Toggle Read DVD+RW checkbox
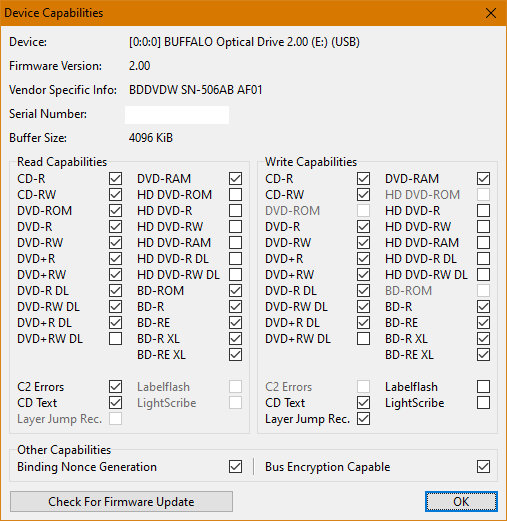507x521 pixels. pos(115,275)
